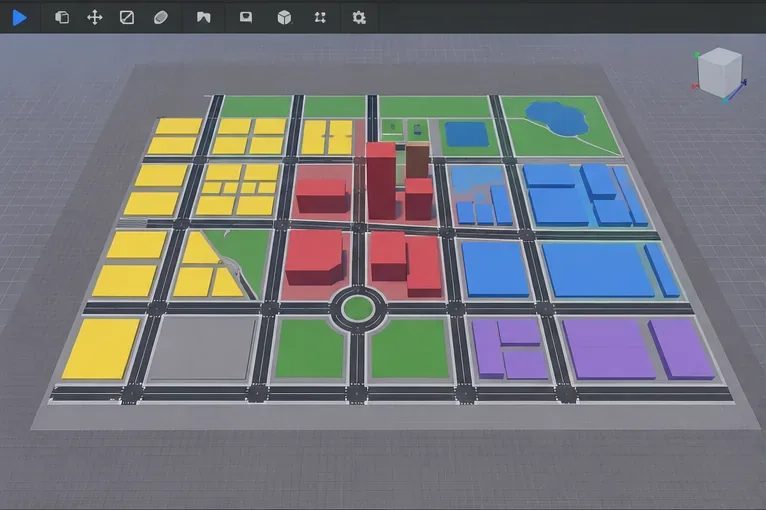The width and height of the screenshot is (766, 510).
Task: Open settings via the gear icon
Action: tap(359, 18)
